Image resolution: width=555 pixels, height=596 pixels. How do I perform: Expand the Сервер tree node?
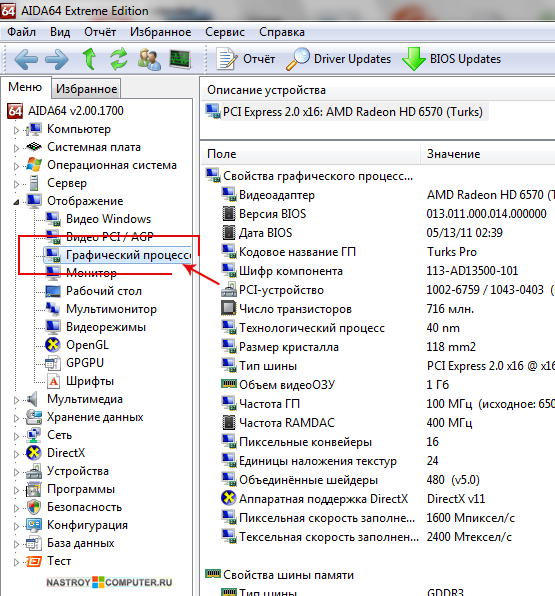coord(16,184)
